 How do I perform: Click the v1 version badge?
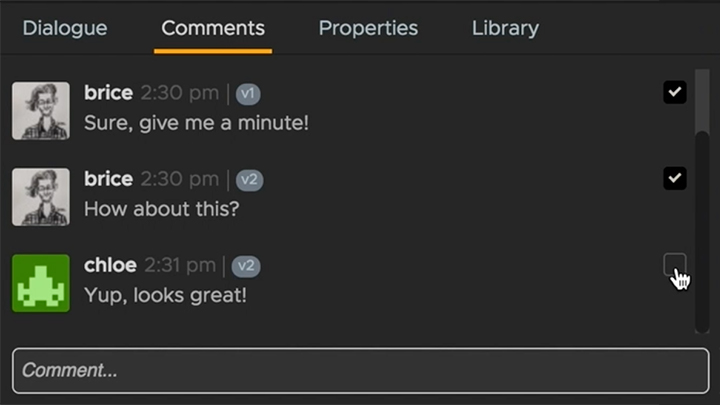coord(248,94)
